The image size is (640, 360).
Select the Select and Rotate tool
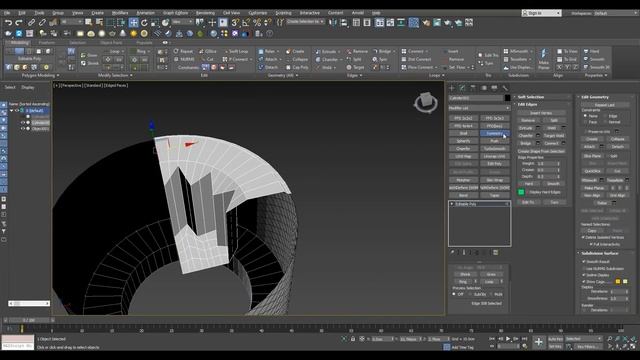[144, 22]
